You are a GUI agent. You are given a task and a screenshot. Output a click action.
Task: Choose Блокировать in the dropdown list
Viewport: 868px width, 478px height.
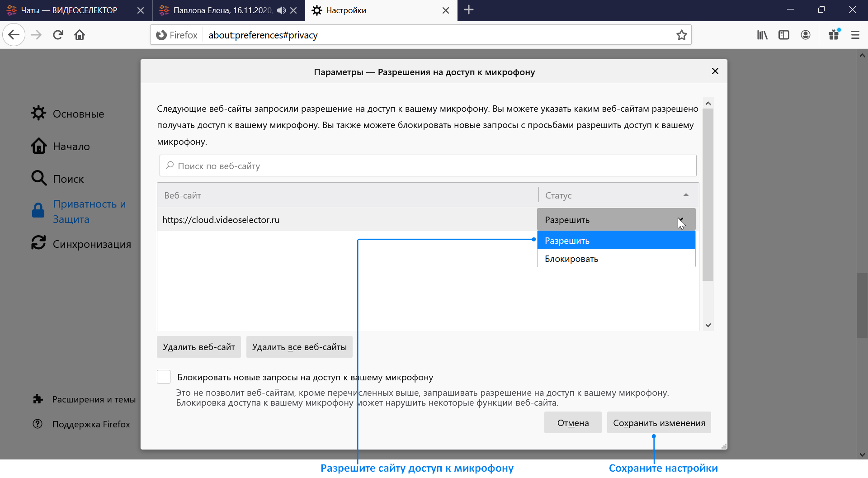coord(616,259)
